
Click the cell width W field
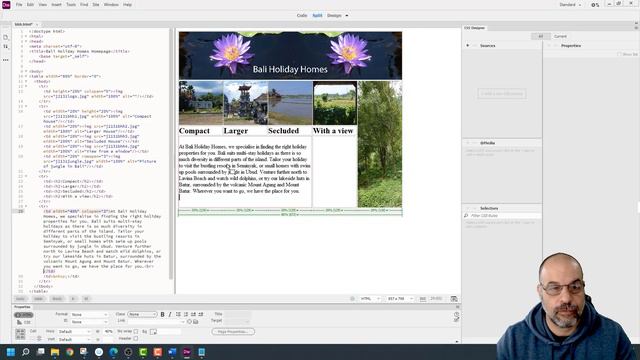tap(109, 331)
